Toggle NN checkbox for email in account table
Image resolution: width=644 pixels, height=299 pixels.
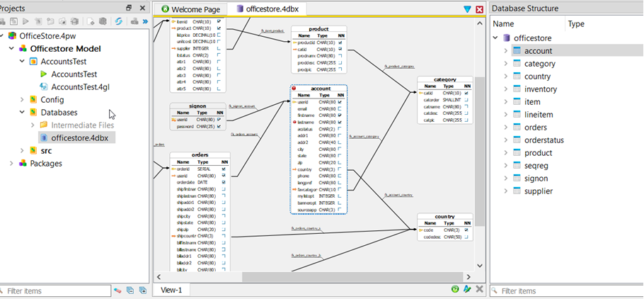340,108
